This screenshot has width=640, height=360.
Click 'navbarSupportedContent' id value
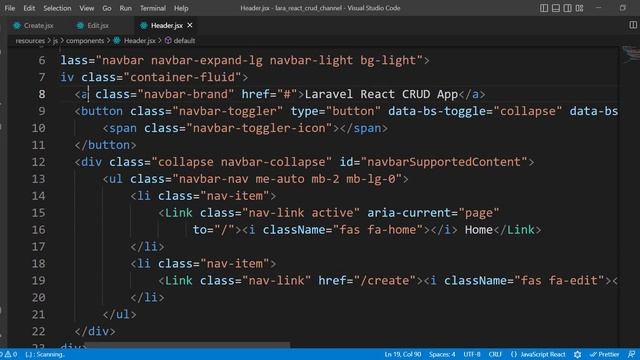pos(444,162)
